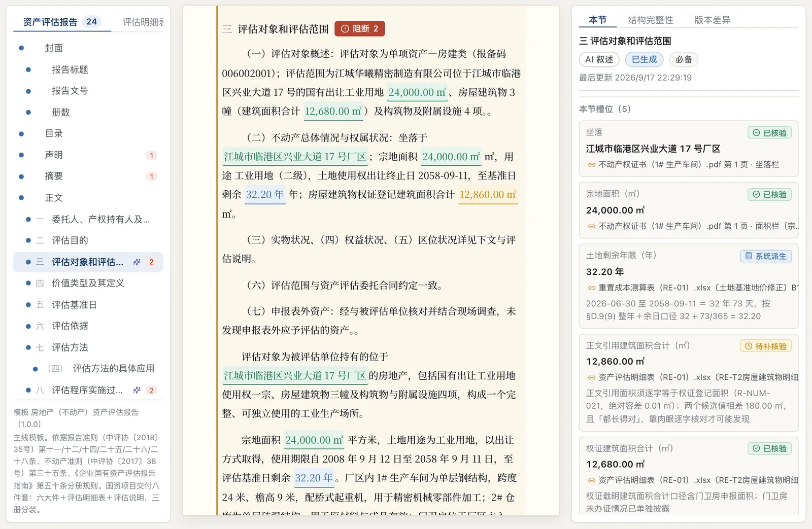Click link icon in 正文引用建筑面积合计 card
Screen dimensions: 812x529
coord(592,377)
